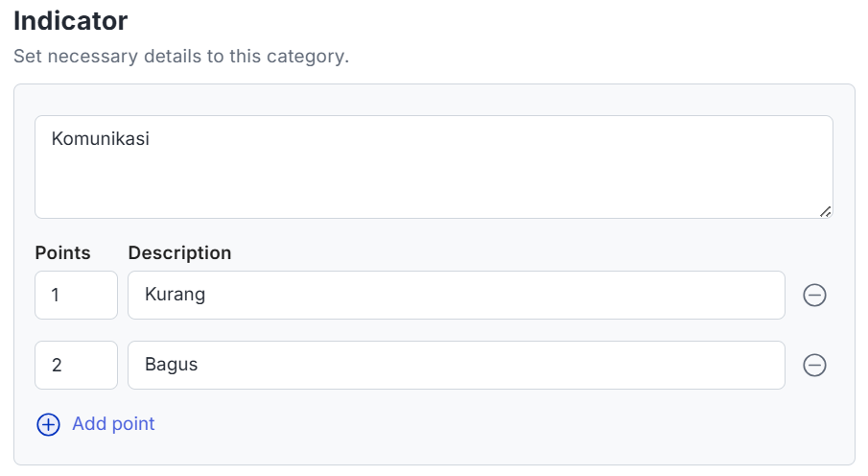The width and height of the screenshot is (868, 476).
Task: Click the textarea resize handle corner
Action: coord(825,211)
